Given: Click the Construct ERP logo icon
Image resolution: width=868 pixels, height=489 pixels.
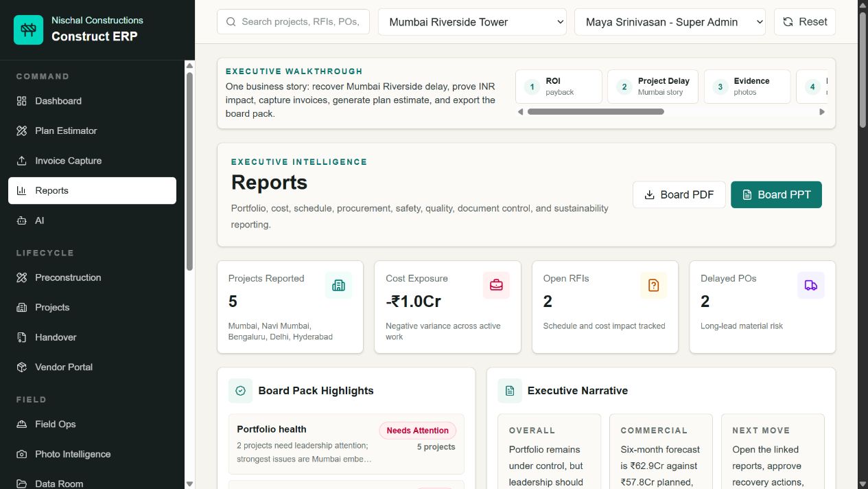Looking at the screenshot, I should [x=28, y=30].
